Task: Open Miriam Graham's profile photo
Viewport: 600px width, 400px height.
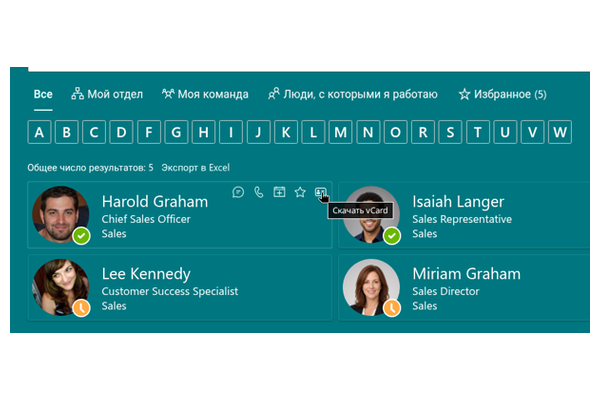Action: point(371,287)
